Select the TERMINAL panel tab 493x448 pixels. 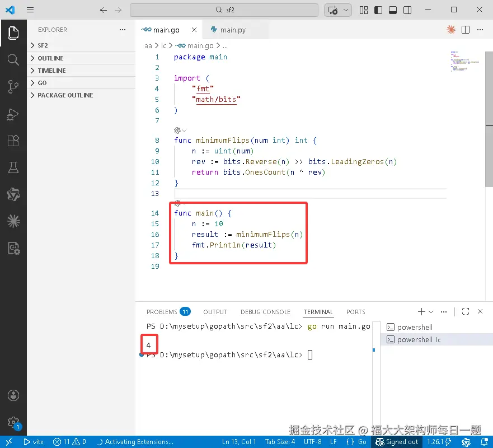318,312
